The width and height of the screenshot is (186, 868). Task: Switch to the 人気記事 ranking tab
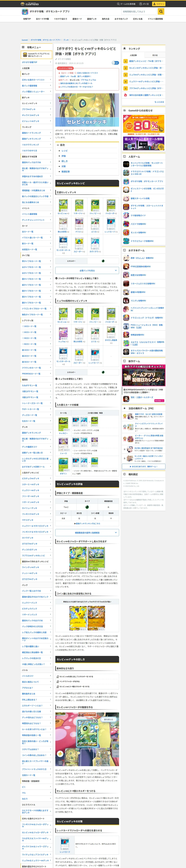click(x=133, y=55)
